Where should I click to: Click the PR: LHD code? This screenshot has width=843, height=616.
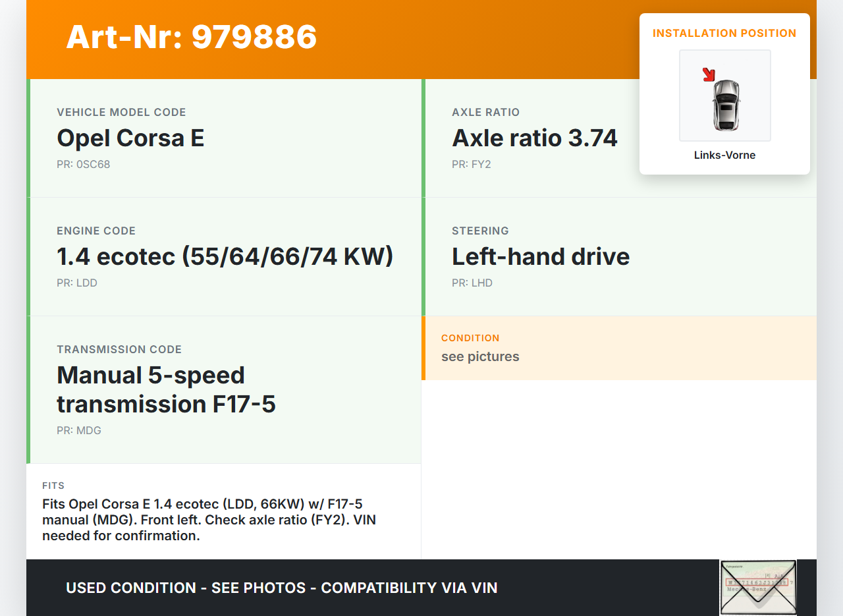pyautogui.click(x=472, y=283)
